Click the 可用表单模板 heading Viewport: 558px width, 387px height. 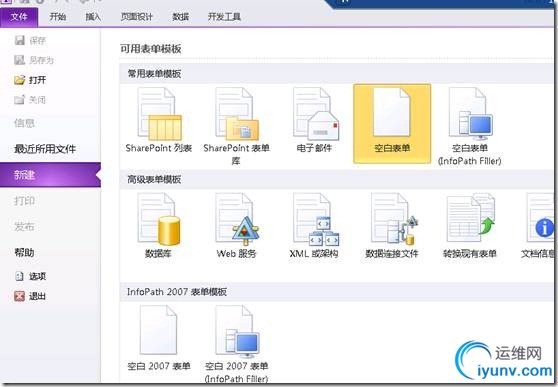click(x=151, y=49)
